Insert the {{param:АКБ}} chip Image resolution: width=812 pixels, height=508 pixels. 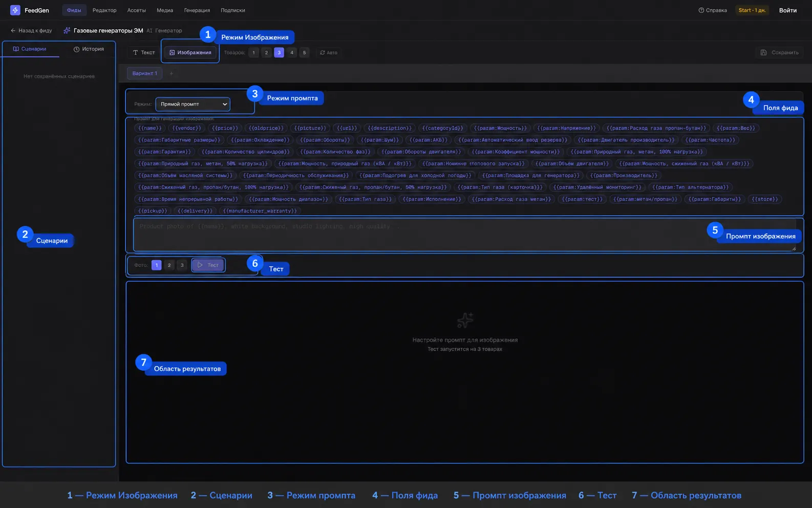pos(428,140)
